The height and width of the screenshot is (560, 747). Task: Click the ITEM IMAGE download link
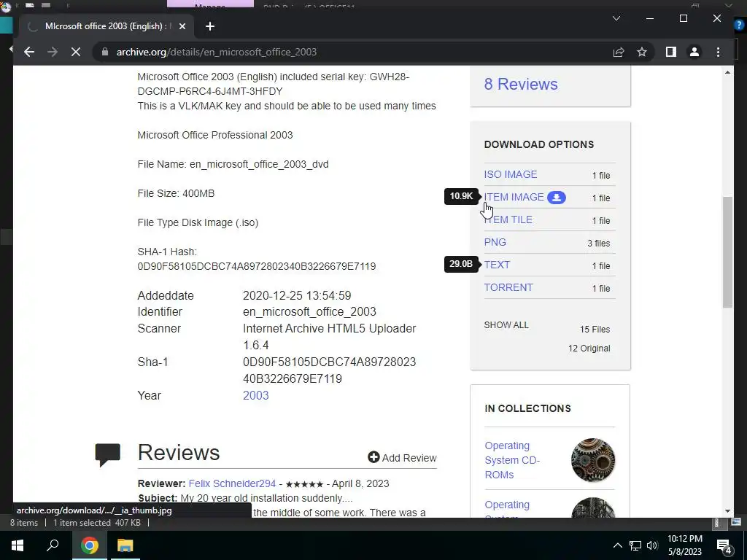pyautogui.click(x=514, y=197)
